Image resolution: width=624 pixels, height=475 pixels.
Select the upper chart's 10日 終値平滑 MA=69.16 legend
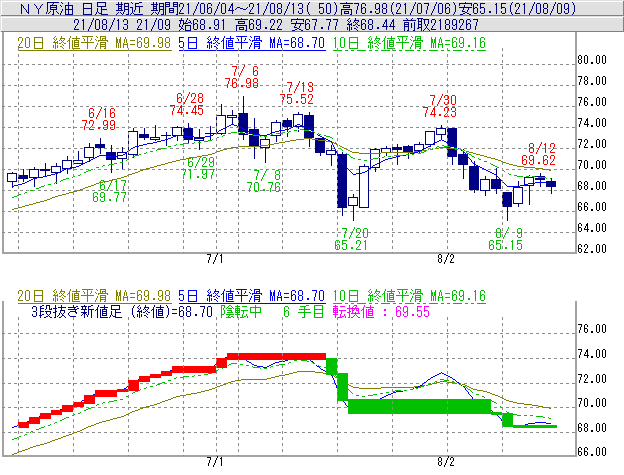[x=409, y=43]
